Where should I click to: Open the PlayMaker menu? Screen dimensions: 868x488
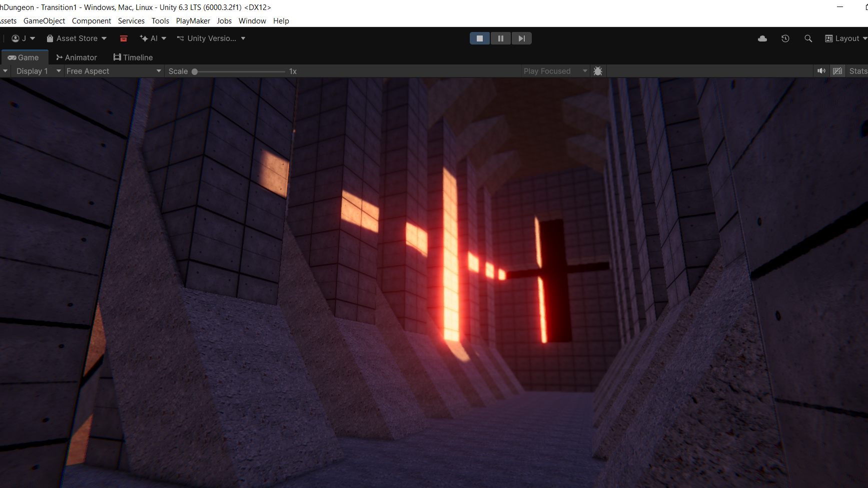(x=193, y=21)
